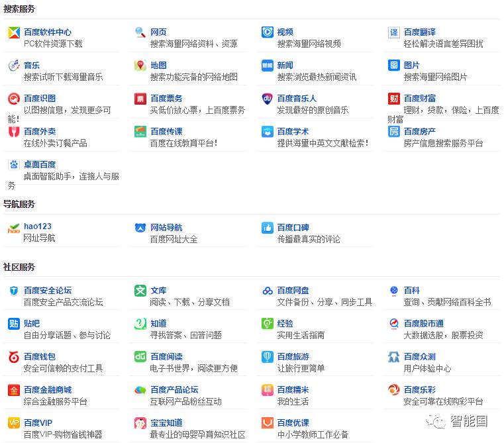Click the 视频 play icon
This screenshot has width=504, height=443.
pyautogui.click(x=267, y=32)
